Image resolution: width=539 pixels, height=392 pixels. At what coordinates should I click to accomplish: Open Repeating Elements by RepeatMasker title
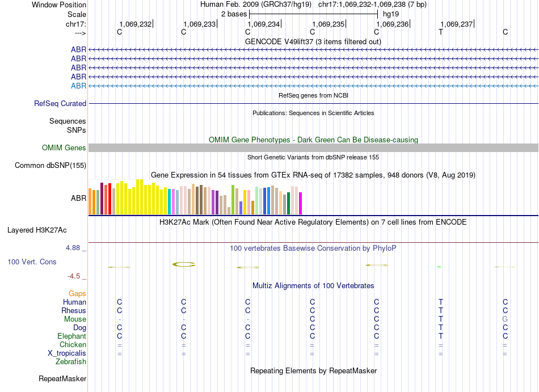click(313, 370)
